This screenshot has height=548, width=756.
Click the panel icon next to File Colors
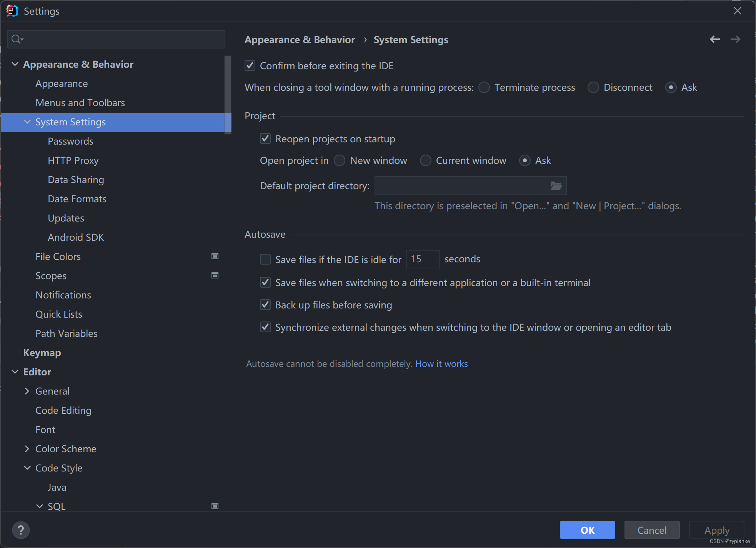pos(215,256)
